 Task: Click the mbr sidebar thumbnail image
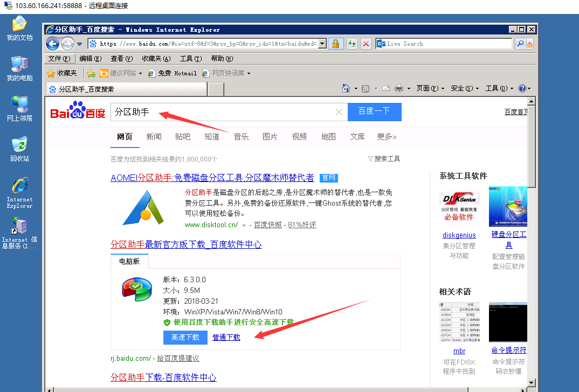[x=459, y=323]
